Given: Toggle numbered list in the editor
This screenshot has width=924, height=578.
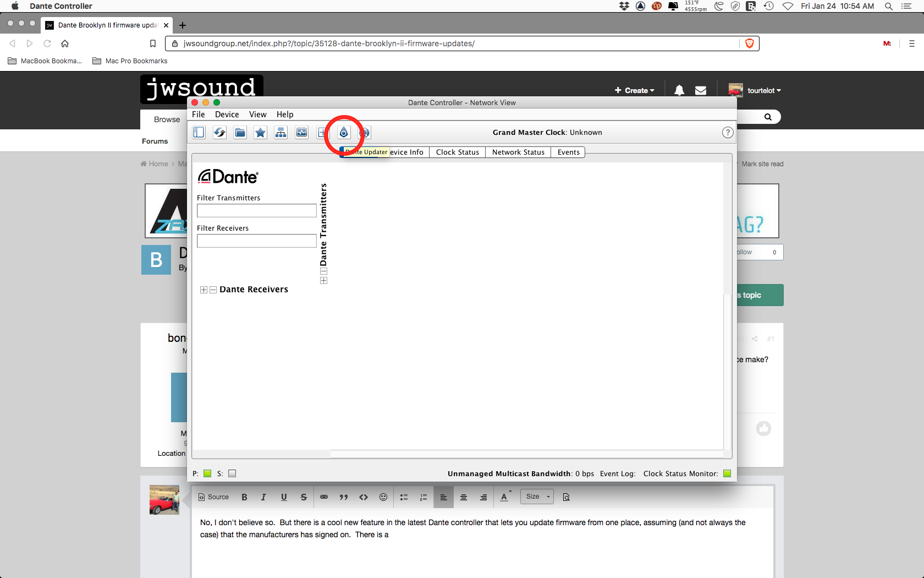Looking at the screenshot, I should (x=424, y=497).
